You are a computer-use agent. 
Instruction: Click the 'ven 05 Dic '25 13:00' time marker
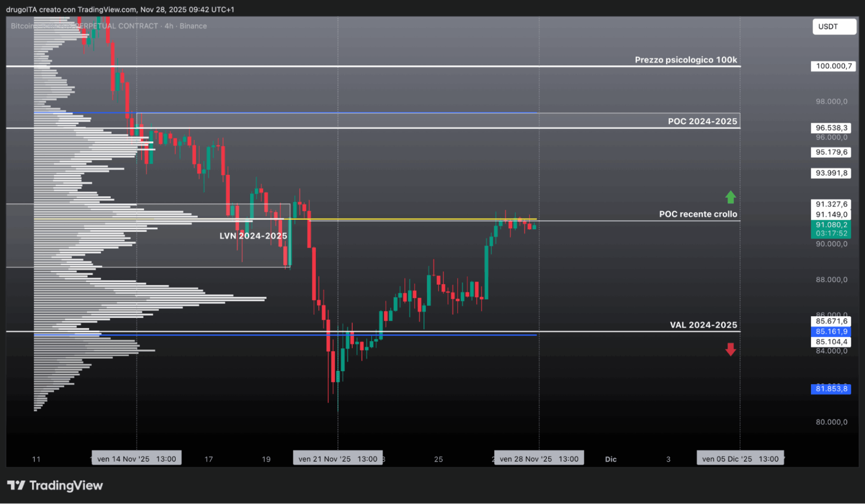740,459
